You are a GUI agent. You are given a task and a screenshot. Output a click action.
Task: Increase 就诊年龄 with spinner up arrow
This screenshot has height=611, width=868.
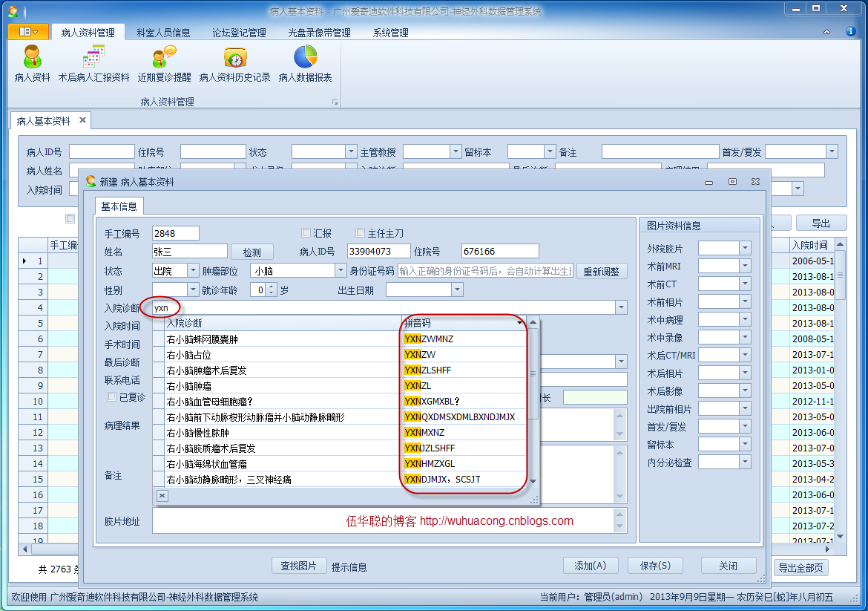(x=272, y=287)
